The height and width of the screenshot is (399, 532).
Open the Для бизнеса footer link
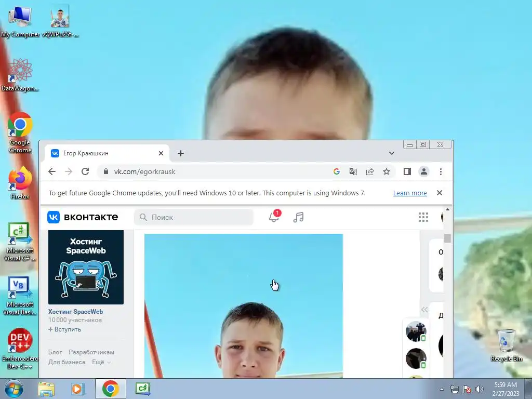tap(66, 362)
